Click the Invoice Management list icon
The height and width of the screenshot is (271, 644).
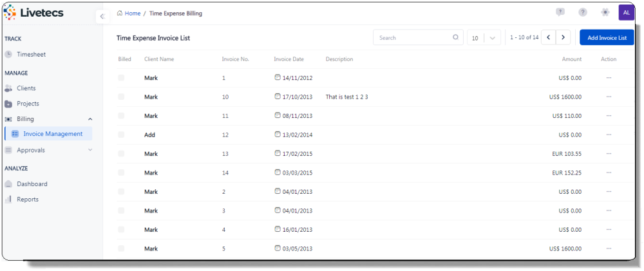(x=15, y=134)
